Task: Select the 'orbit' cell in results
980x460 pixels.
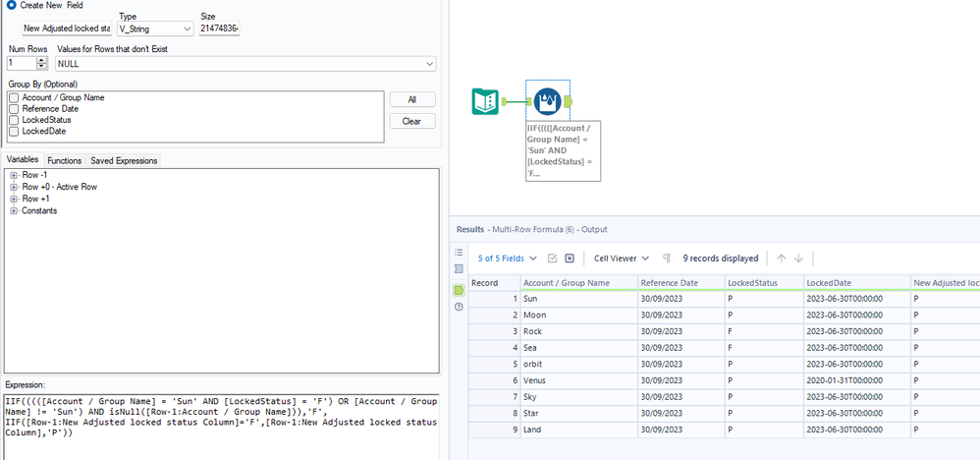Action: 578,365
